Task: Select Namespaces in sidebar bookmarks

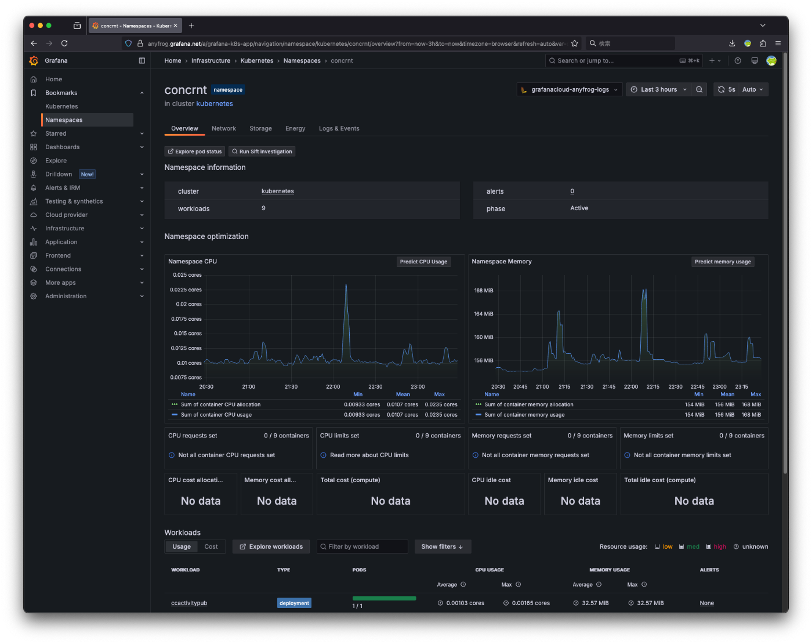Action: click(x=88, y=120)
